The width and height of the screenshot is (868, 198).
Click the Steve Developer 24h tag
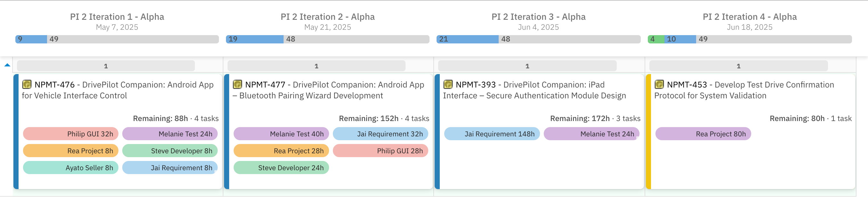[x=281, y=168]
